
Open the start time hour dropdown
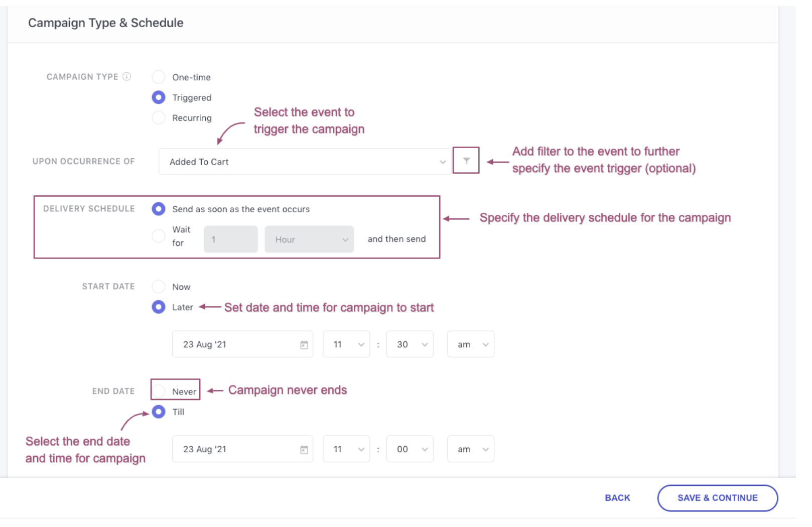pyautogui.click(x=346, y=345)
